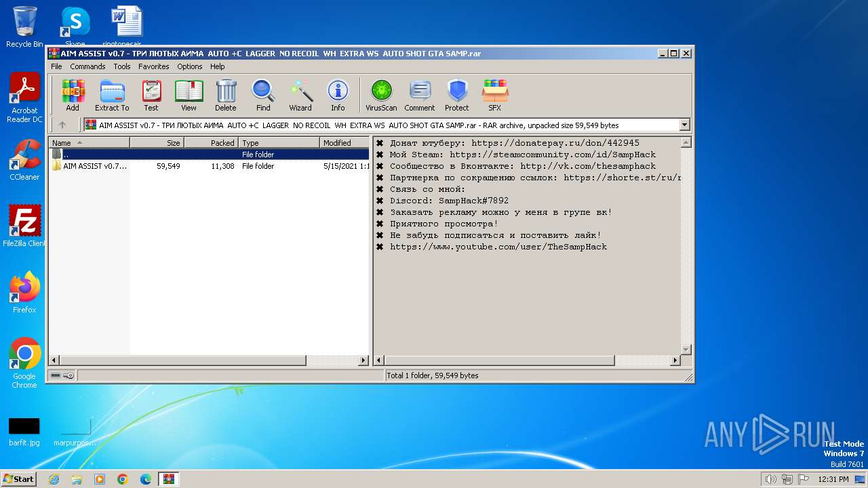This screenshot has width=868, height=488.
Task: Sort files by Packed column
Action: tap(211, 142)
